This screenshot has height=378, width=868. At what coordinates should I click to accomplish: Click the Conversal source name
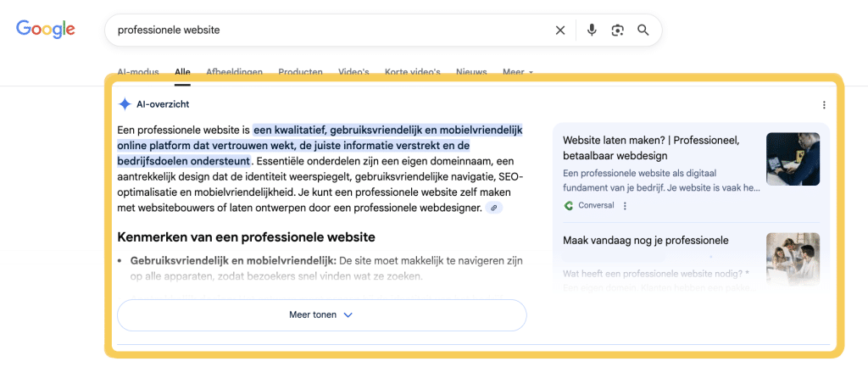coord(596,205)
